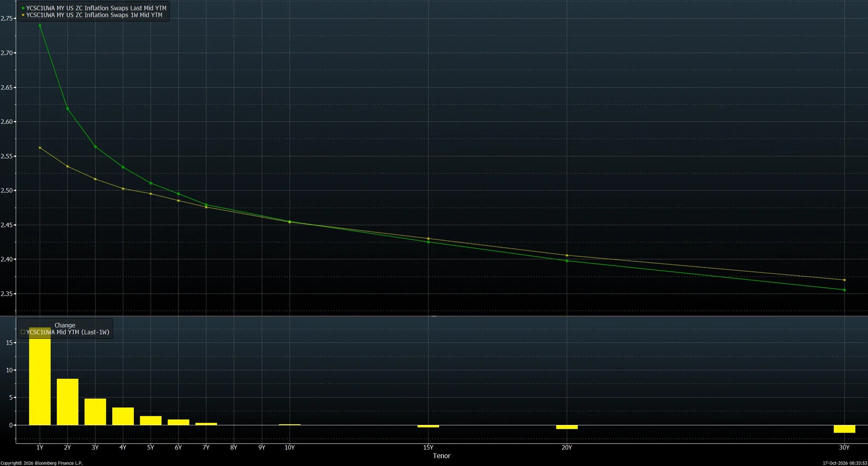Click the 15Y tenor axis label
Screen dimensions: 868x466
pos(428,447)
